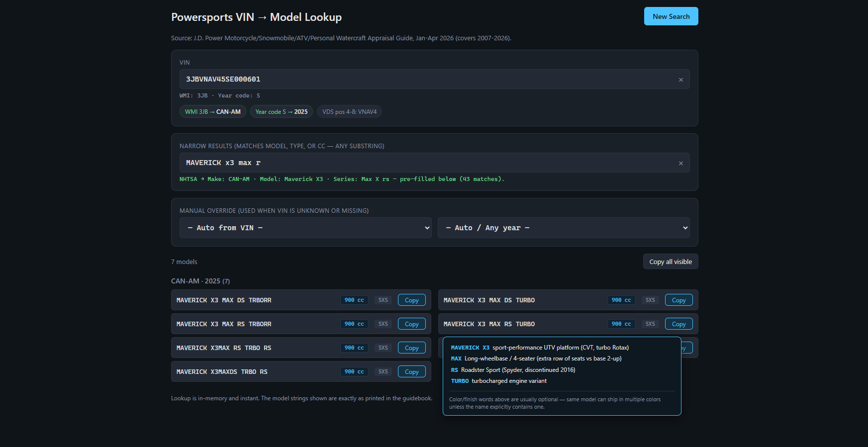Click the NHTSA pre-filled match message

[342, 179]
